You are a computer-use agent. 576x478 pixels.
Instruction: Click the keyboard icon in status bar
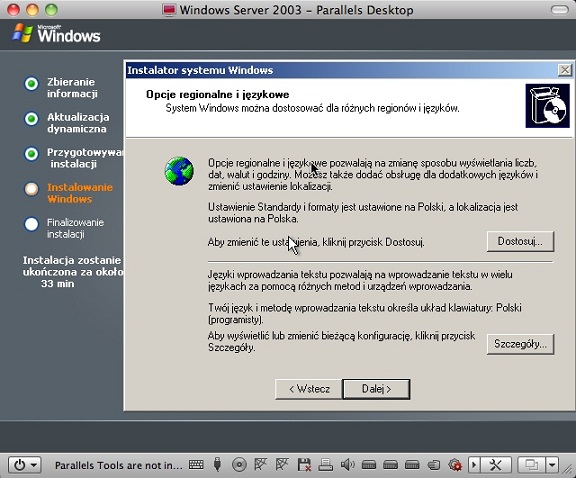[x=196, y=465]
